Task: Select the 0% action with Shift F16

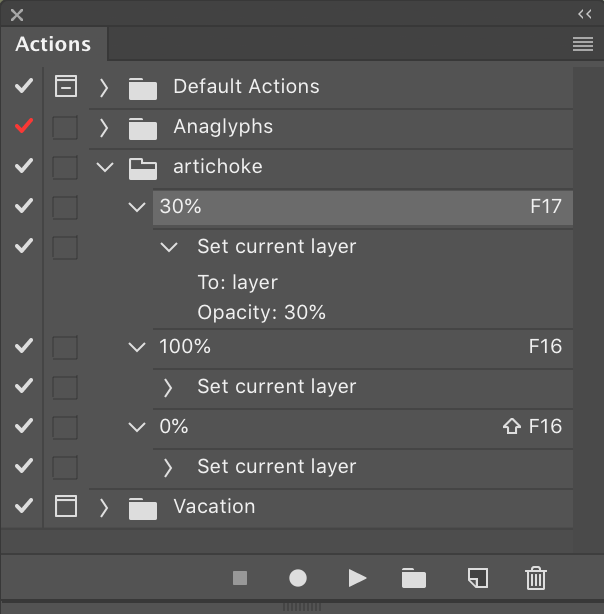Action: click(x=363, y=426)
